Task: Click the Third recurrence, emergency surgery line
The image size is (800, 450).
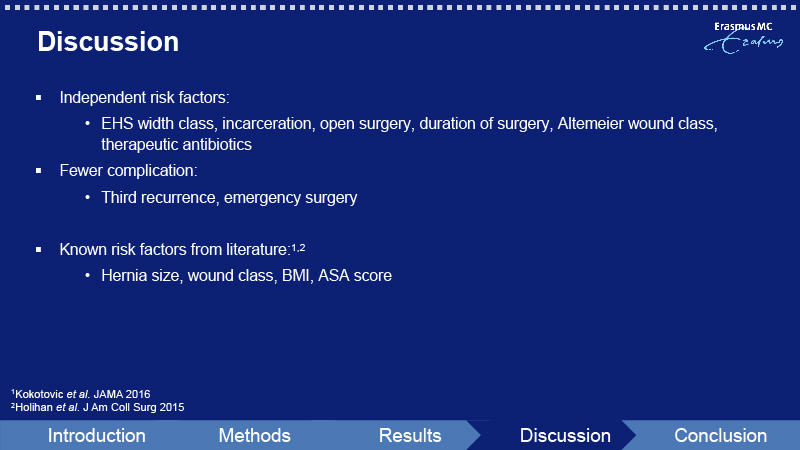Action: point(229,197)
